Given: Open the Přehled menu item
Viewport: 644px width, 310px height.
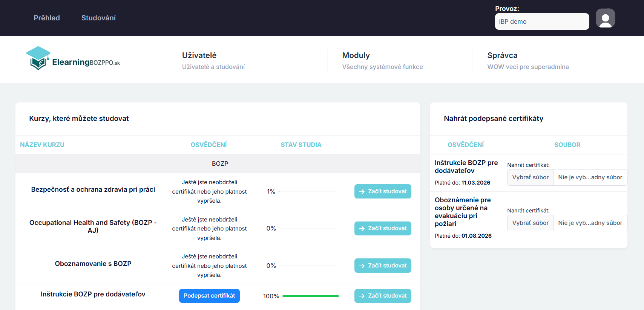Looking at the screenshot, I should pos(47,18).
